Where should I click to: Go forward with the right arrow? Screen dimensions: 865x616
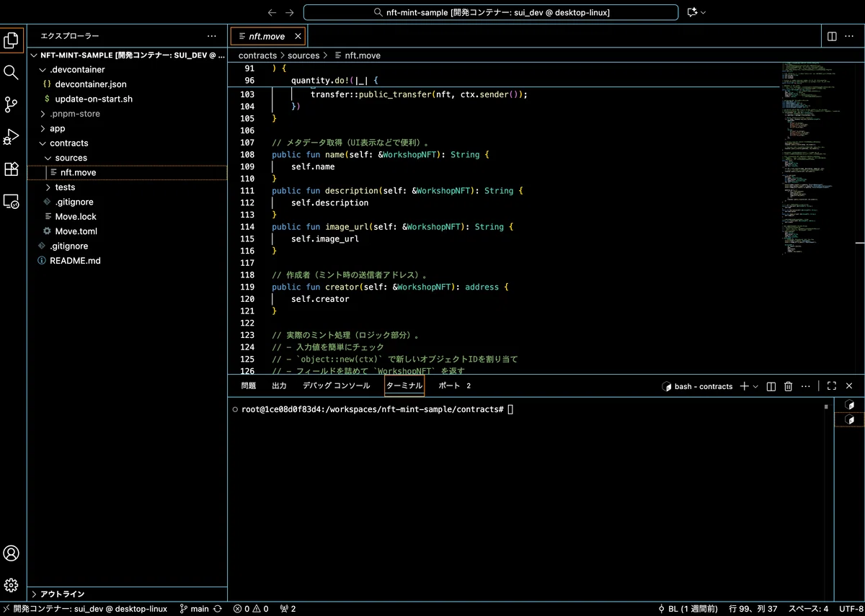(x=290, y=12)
